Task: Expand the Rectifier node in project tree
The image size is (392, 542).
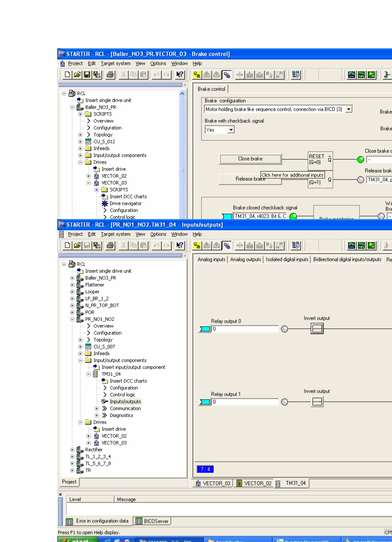Action: click(x=73, y=450)
